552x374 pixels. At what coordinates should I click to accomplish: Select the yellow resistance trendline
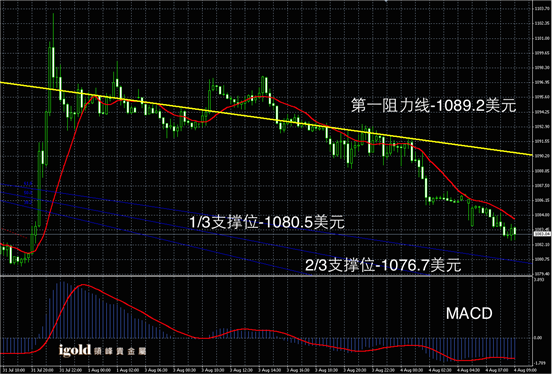[x=266, y=118]
